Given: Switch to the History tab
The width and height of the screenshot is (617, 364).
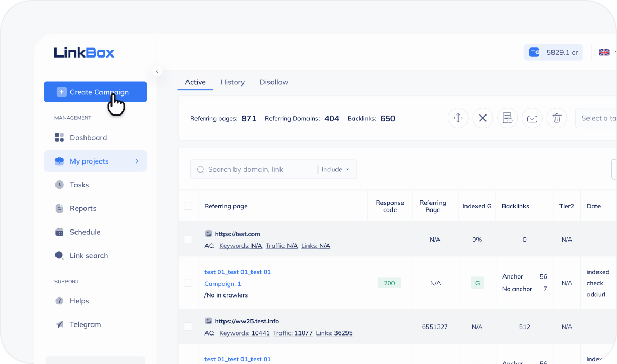Looking at the screenshot, I should (x=232, y=82).
